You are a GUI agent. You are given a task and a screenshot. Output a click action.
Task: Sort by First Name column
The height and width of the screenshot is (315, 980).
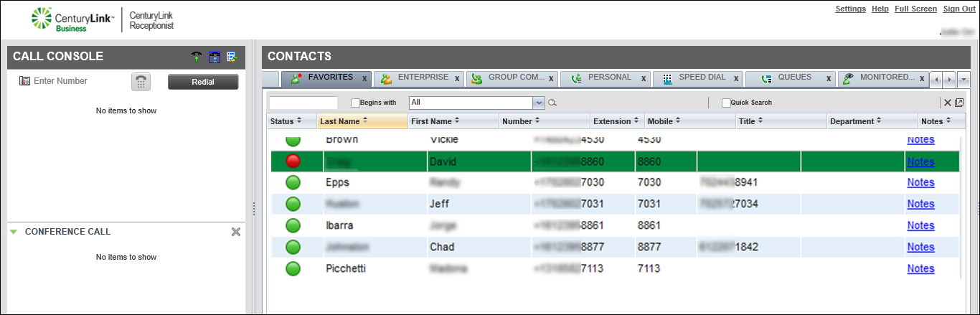click(x=453, y=121)
